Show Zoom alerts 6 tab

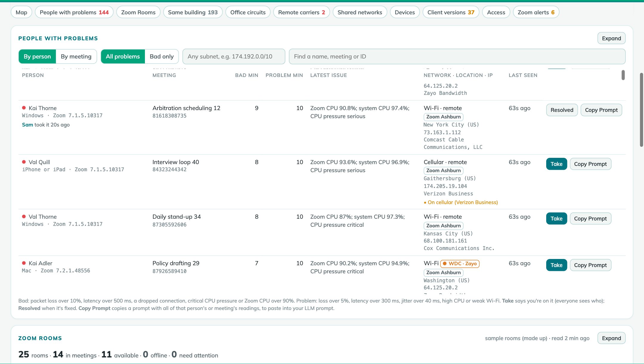(536, 12)
